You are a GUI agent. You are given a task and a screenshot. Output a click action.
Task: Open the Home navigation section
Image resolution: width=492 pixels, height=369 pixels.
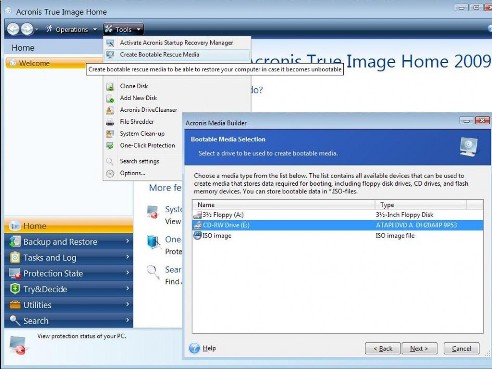tap(69, 226)
